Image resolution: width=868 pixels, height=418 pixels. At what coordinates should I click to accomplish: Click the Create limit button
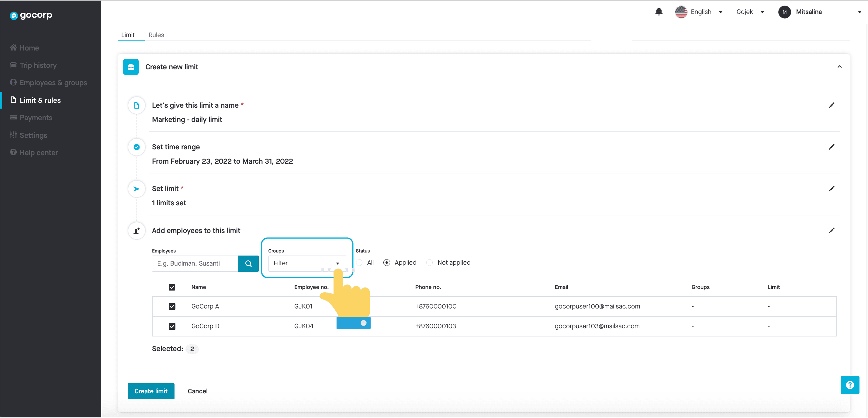coord(151,390)
